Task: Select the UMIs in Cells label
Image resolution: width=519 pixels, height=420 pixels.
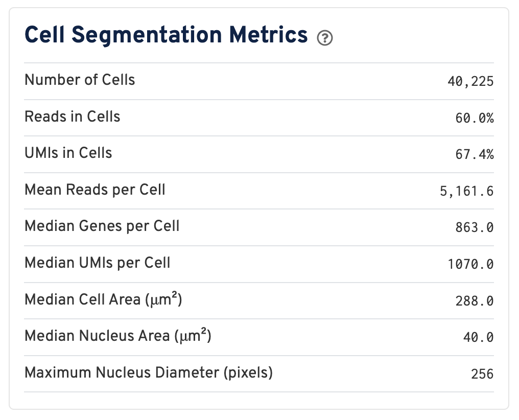Action: coord(68,153)
